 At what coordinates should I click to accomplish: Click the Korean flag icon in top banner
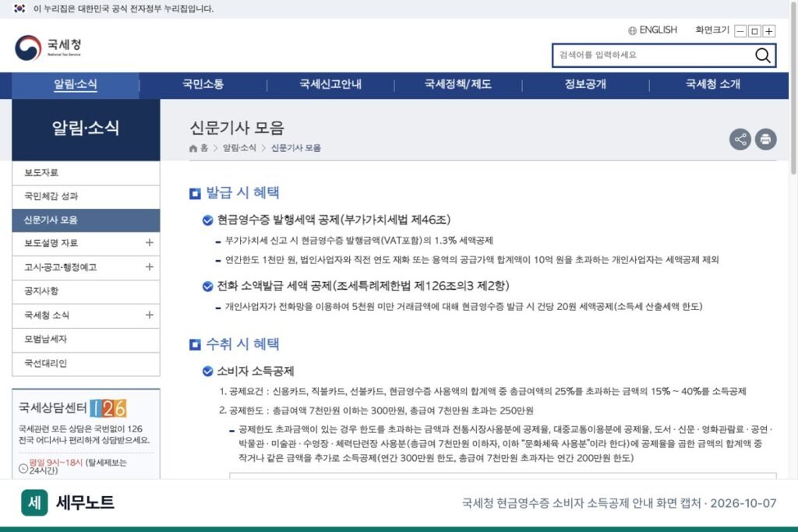click(19, 9)
